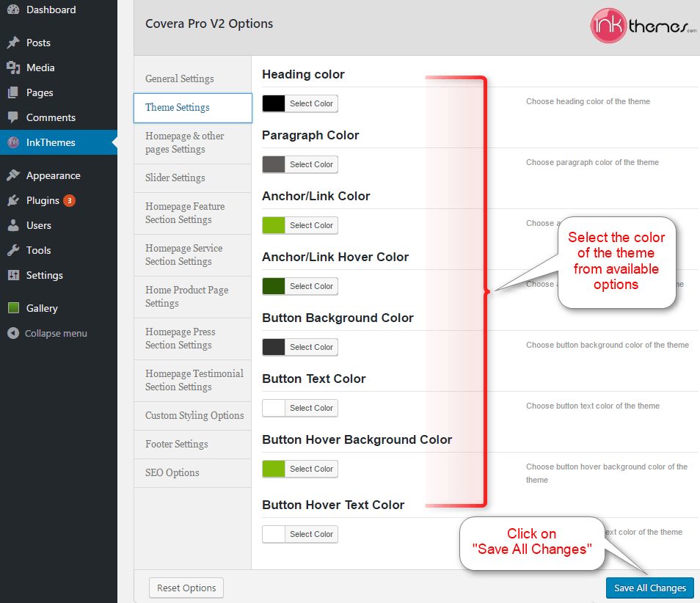Click the green Gallery icon
This screenshot has height=603, width=700.
click(13, 308)
